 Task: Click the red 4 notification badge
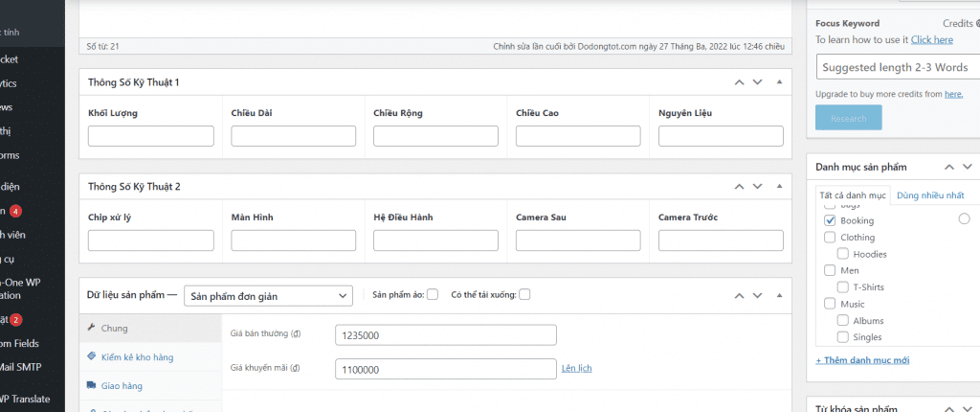point(15,211)
